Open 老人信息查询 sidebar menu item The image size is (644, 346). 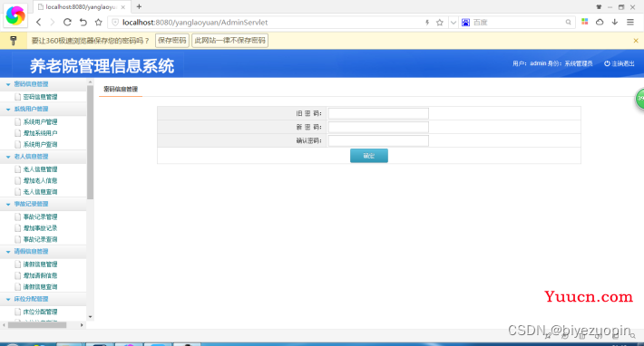(x=40, y=192)
